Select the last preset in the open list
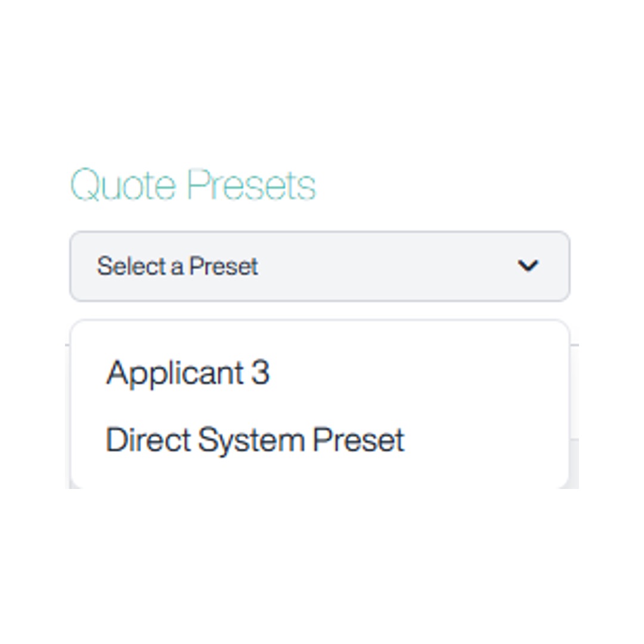The height and width of the screenshot is (644, 644). [255, 440]
